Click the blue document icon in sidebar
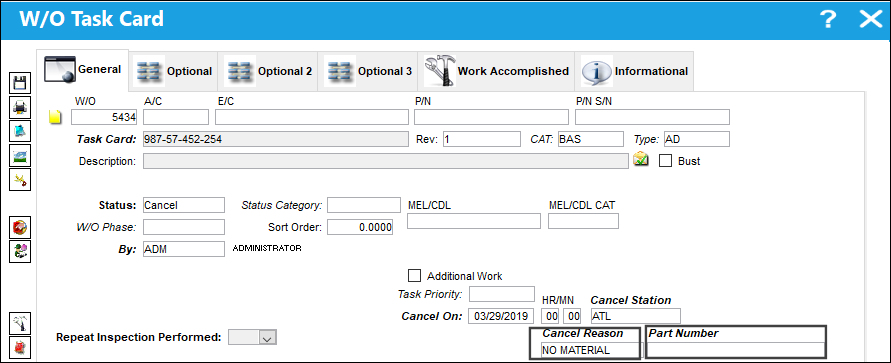Screen dimensions: 891x363 [x=21, y=131]
